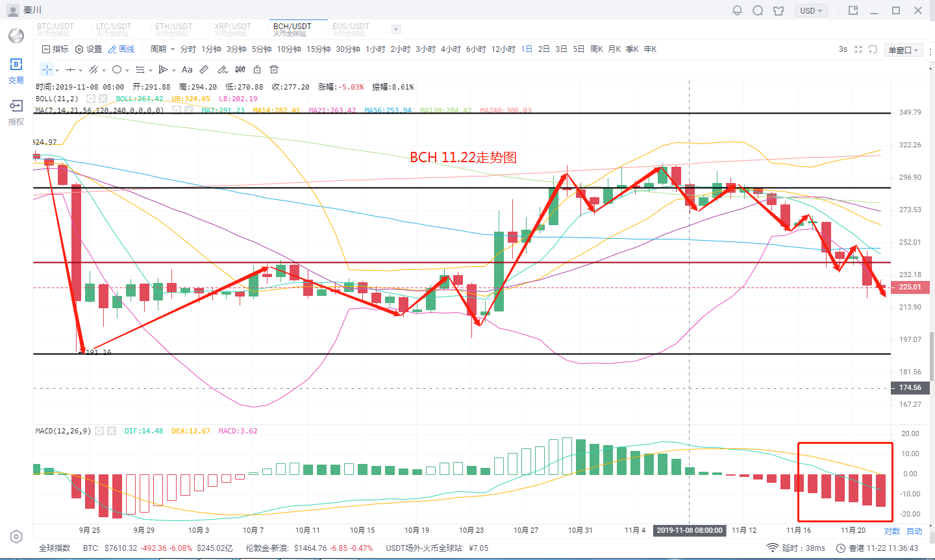
Task: Pop out window with the detach icon
Action: (853, 10)
